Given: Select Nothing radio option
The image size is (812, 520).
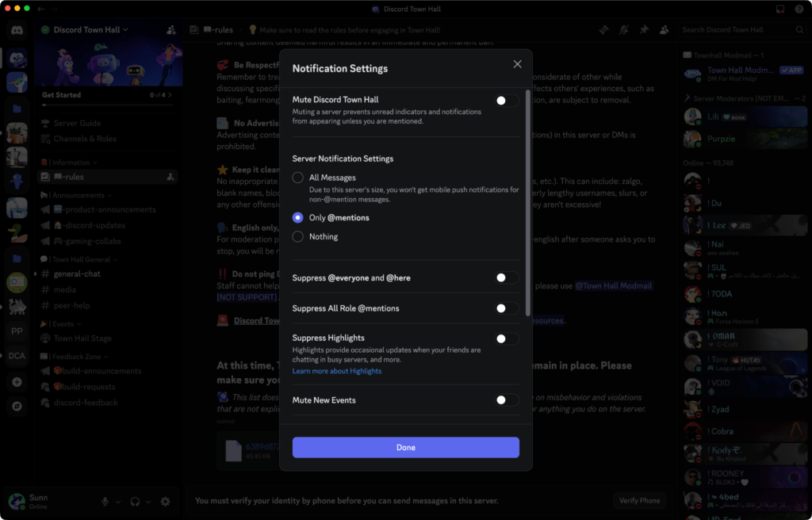Looking at the screenshot, I should 298,237.
